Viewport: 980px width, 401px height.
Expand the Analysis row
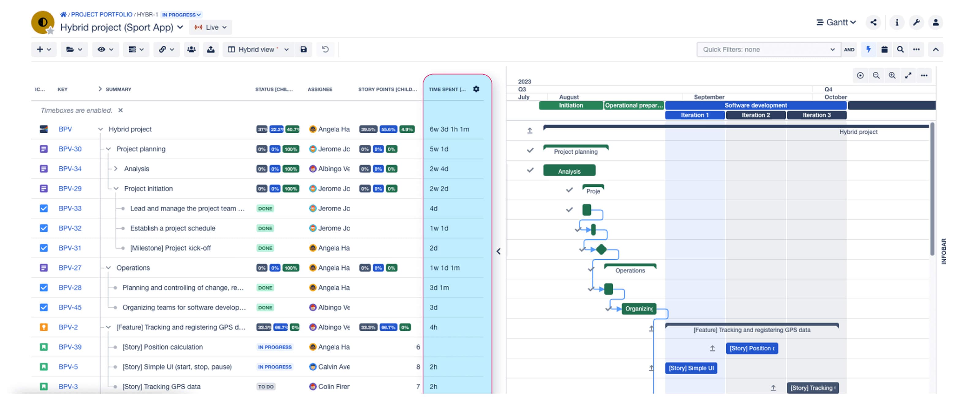coord(116,169)
